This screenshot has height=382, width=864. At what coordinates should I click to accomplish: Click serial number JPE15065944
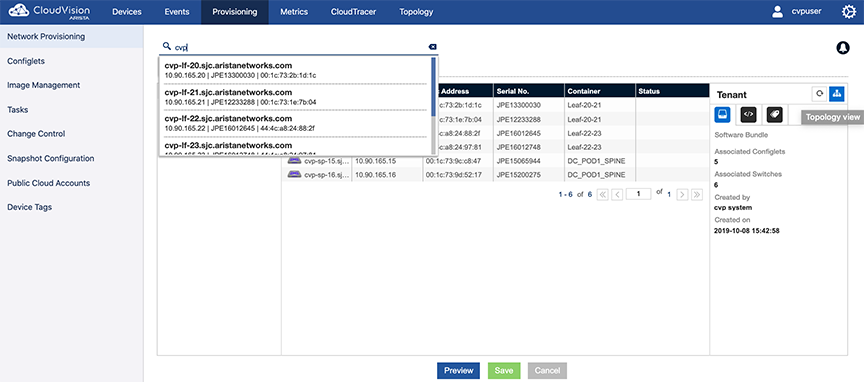click(x=519, y=161)
